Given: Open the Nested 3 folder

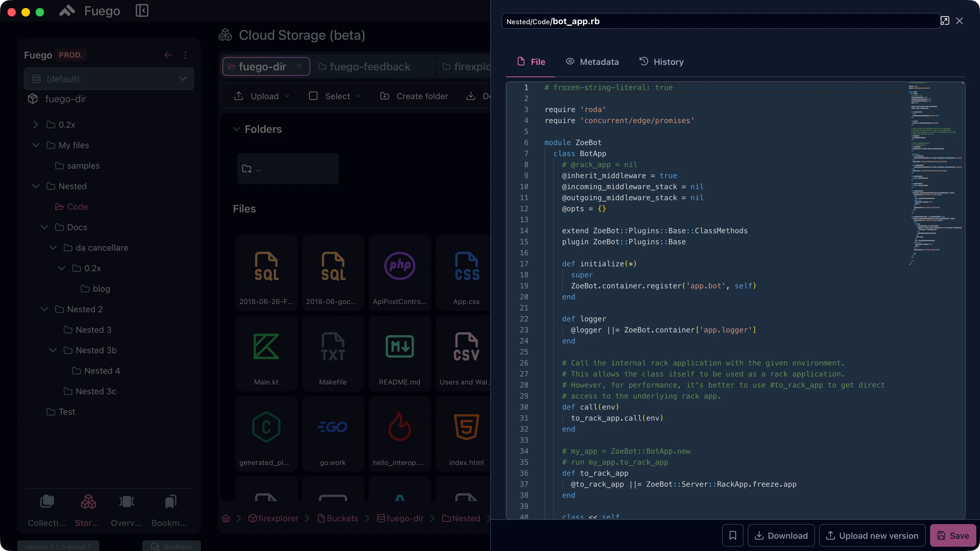Looking at the screenshot, I should point(88,330).
